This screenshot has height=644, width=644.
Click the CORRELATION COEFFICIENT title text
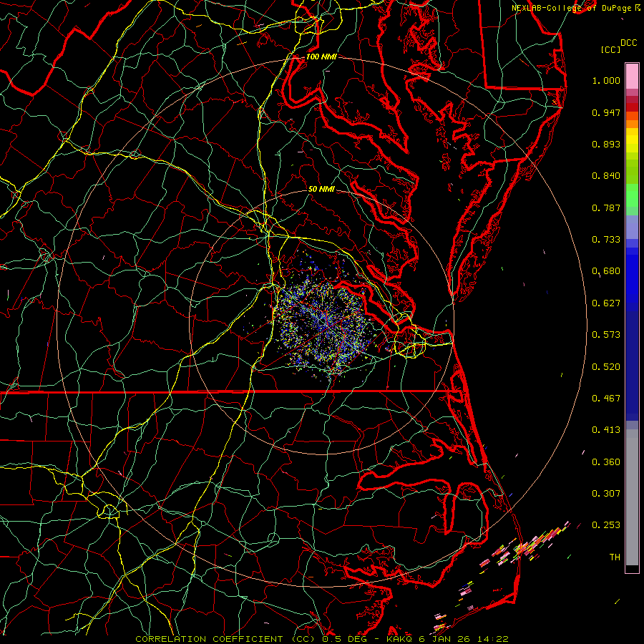(x=209, y=639)
